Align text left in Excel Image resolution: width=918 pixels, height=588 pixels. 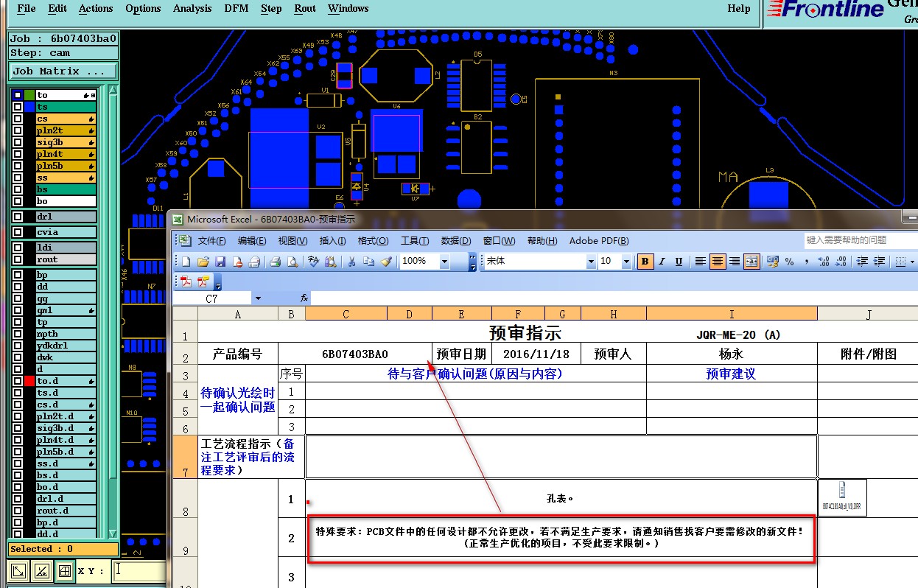coord(701,262)
